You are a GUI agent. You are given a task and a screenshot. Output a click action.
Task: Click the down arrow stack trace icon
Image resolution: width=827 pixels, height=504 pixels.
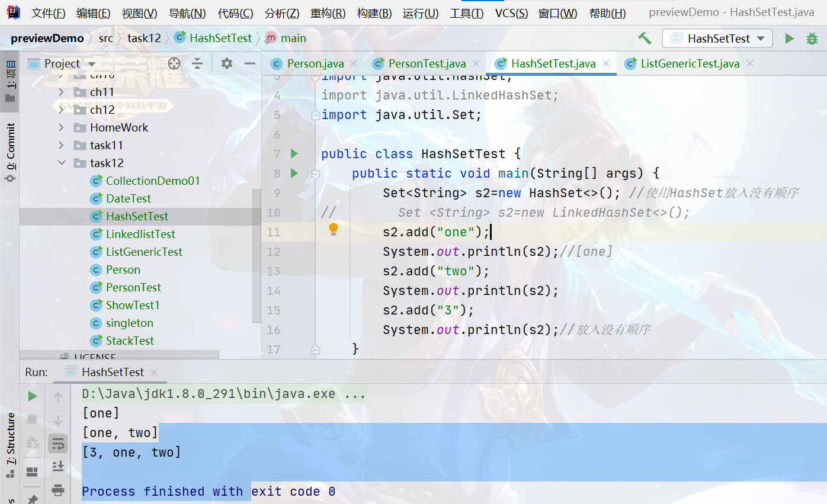(58, 420)
